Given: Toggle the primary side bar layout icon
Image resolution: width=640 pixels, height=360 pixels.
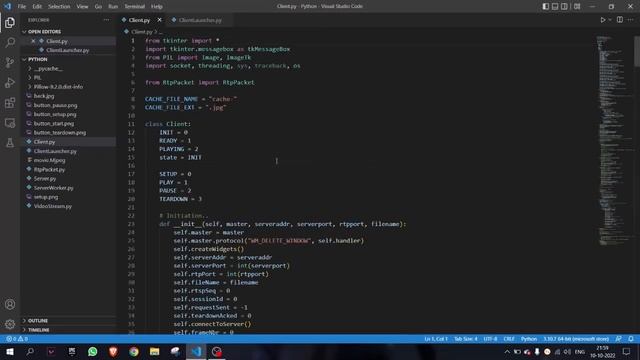Looking at the screenshot, I should point(546,6).
